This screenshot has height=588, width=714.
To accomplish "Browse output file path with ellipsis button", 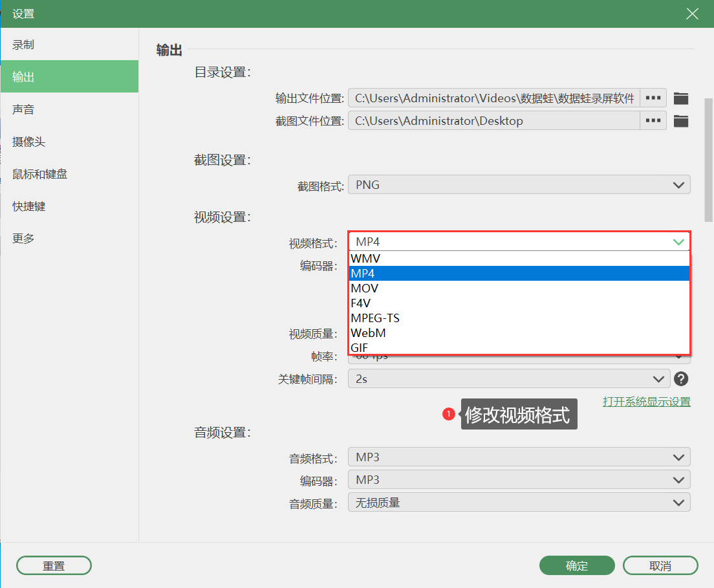I will point(653,98).
